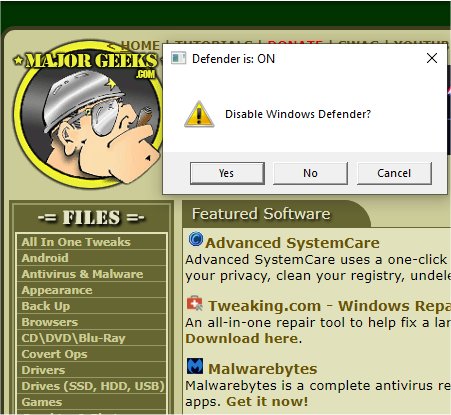Select the Featured Software tab heading

[261, 214]
